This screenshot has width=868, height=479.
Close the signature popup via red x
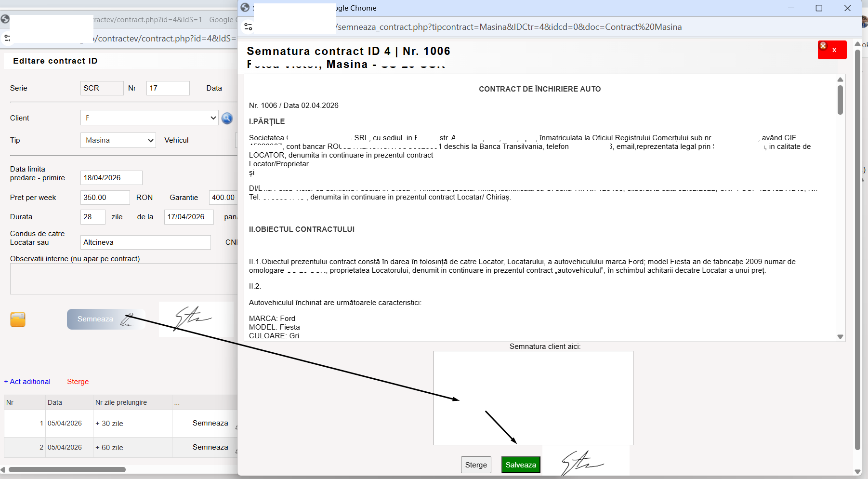(x=832, y=50)
